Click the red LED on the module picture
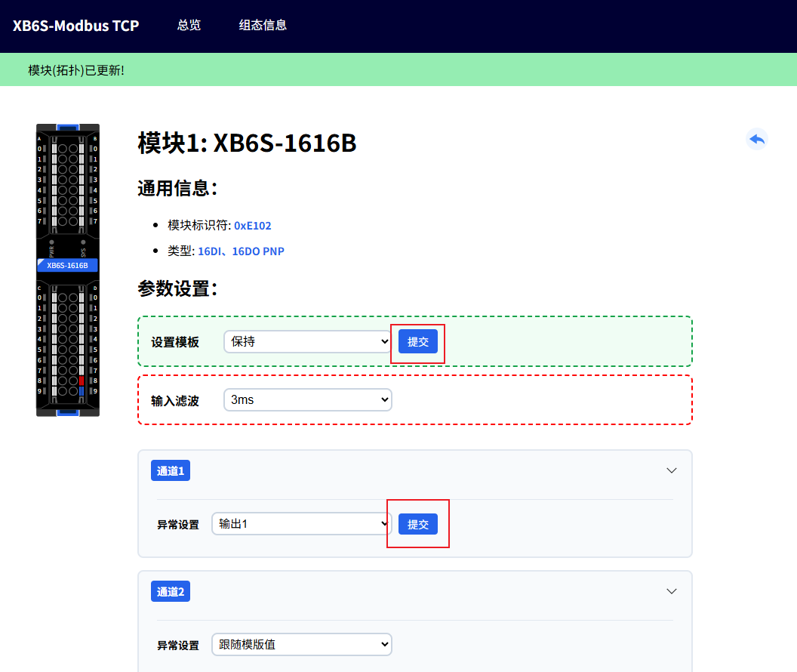The height and width of the screenshot is (672, 797). [x=82, y=381]
